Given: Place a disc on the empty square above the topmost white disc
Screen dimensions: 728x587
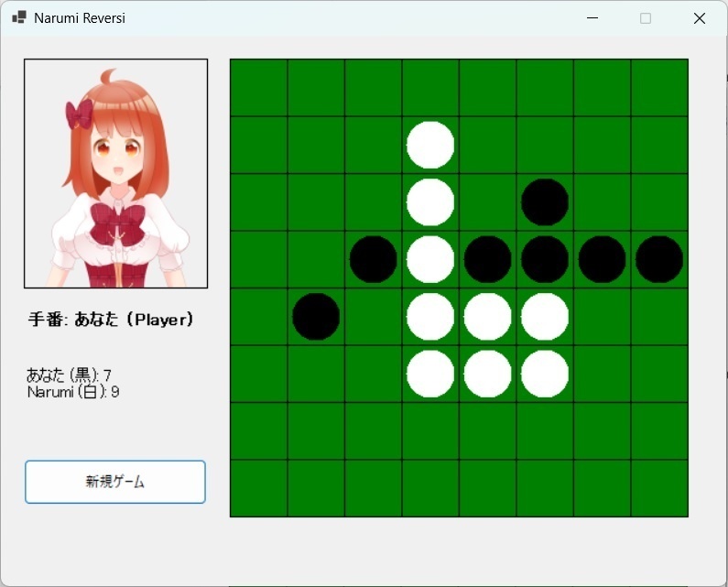Looking at the screenshot, I should pyautogui.click(x=430, y=88).
